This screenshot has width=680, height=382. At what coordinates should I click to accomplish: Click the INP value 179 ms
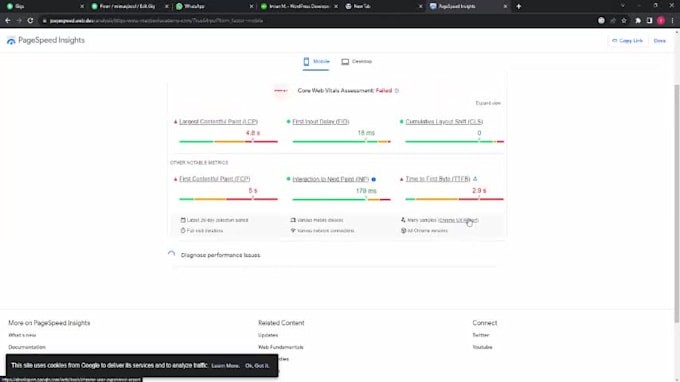pyautogui.click(x=366, y=191)
